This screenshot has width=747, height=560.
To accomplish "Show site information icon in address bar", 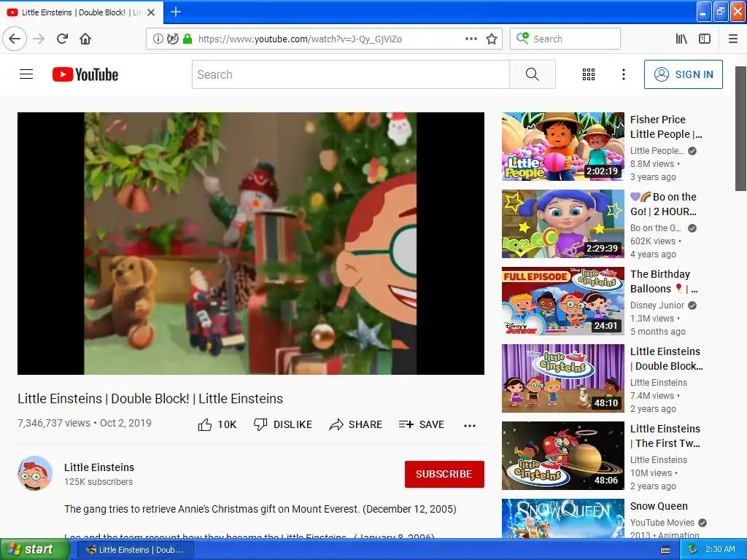I will [158, 39].
